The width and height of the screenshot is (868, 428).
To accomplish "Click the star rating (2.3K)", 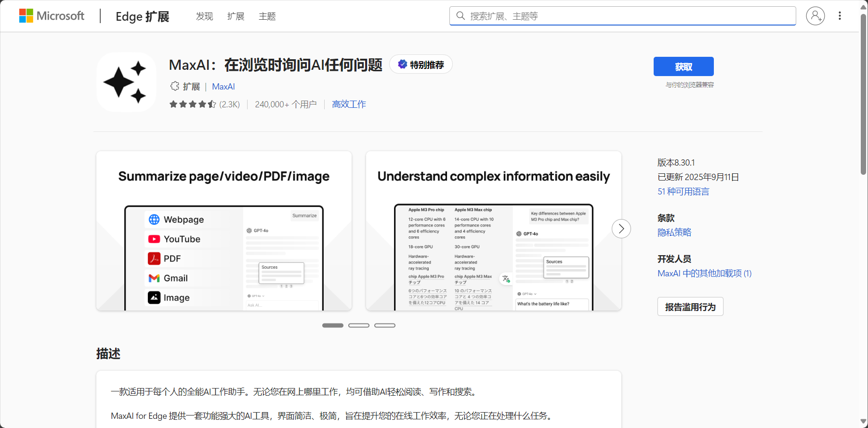I will pos(204,104).
